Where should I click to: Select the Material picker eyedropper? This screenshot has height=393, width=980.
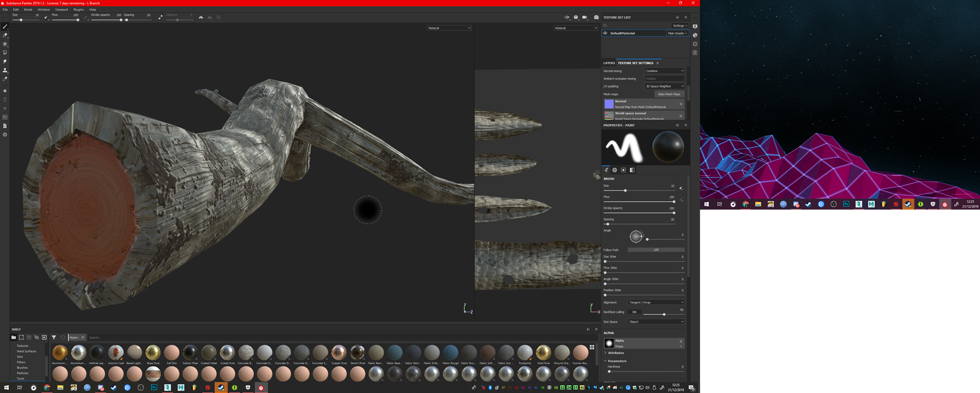point(5,78)
